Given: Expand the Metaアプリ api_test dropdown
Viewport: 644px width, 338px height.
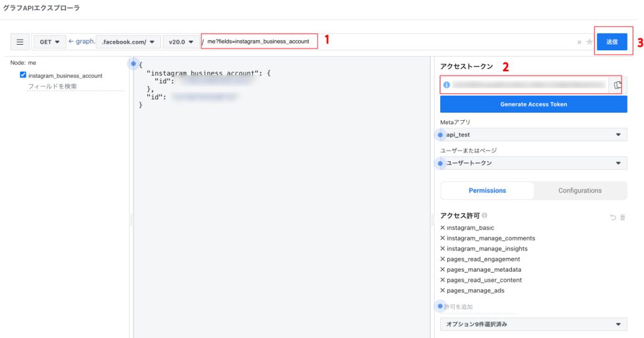Looking at the screenshot, I should [533, 135].
